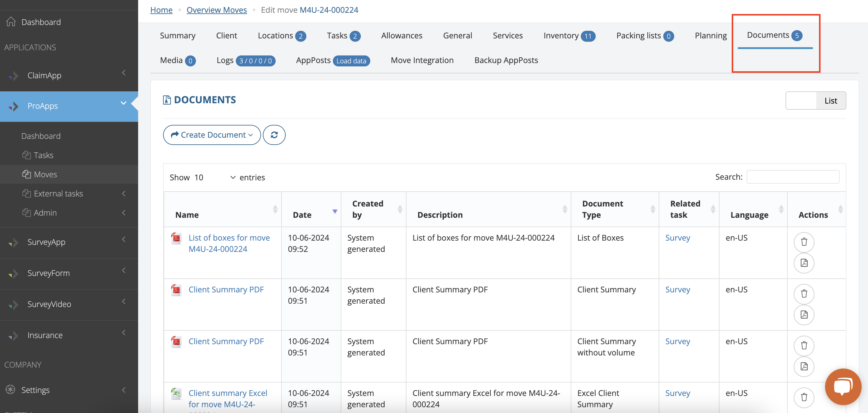Viewport: 868px width, 413px height.
Task: Open Overview Moves breadcrumb link
Action: 217,10
